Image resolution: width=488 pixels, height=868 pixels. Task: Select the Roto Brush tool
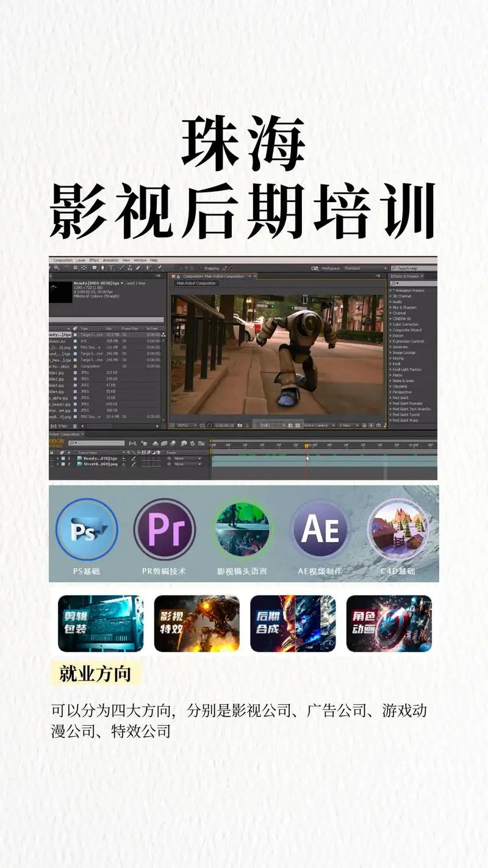point(149,267)
